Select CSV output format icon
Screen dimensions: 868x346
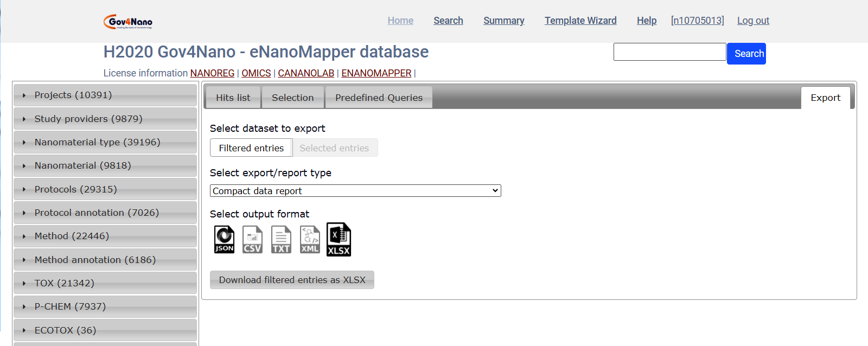point(252,239)
